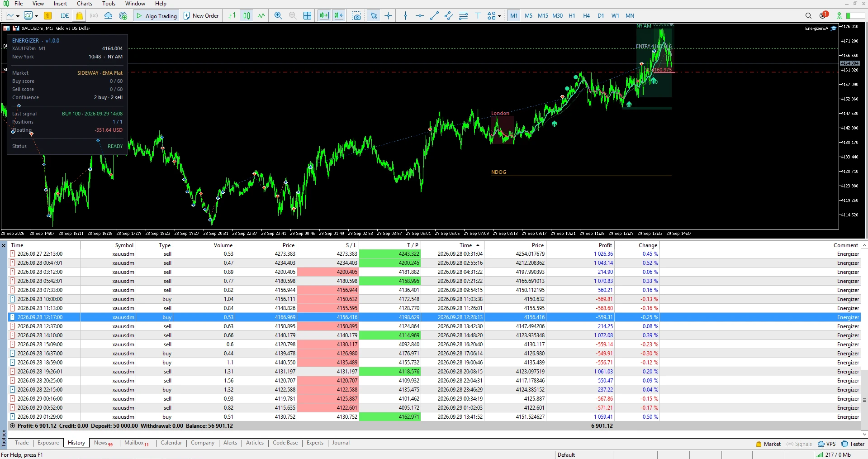Open the chart profiles icon
Image resolution: width=868 pixels, height=459 pixels.
pyautogui.click(x=28, y=16)
